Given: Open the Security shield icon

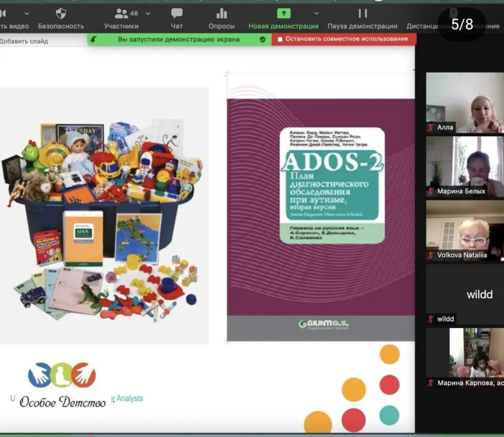Looking at the screenshot, I should (61, 14).
